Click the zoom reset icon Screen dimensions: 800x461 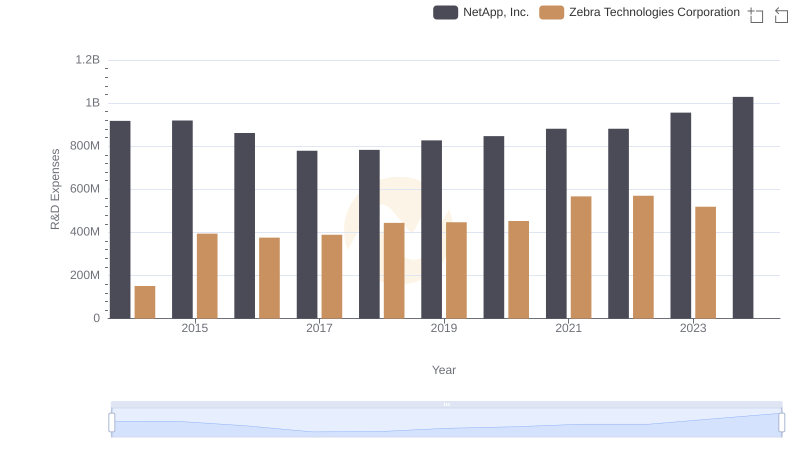point(782,14)
